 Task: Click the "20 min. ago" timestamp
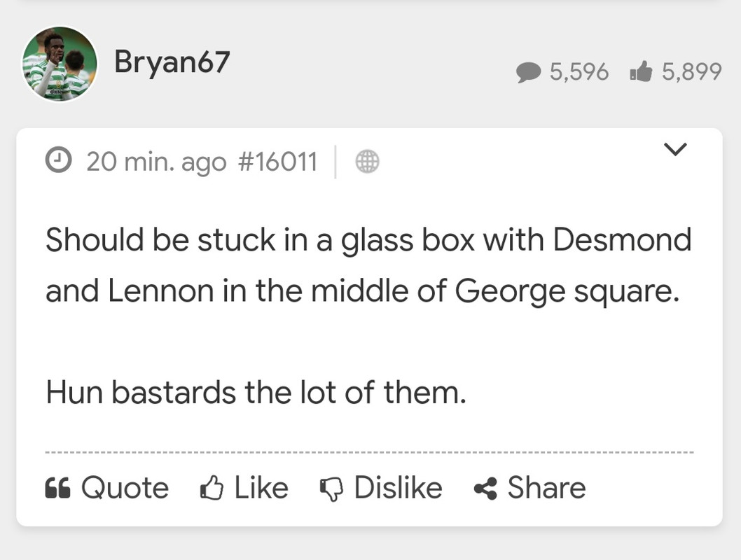click(x=156, y=162)
